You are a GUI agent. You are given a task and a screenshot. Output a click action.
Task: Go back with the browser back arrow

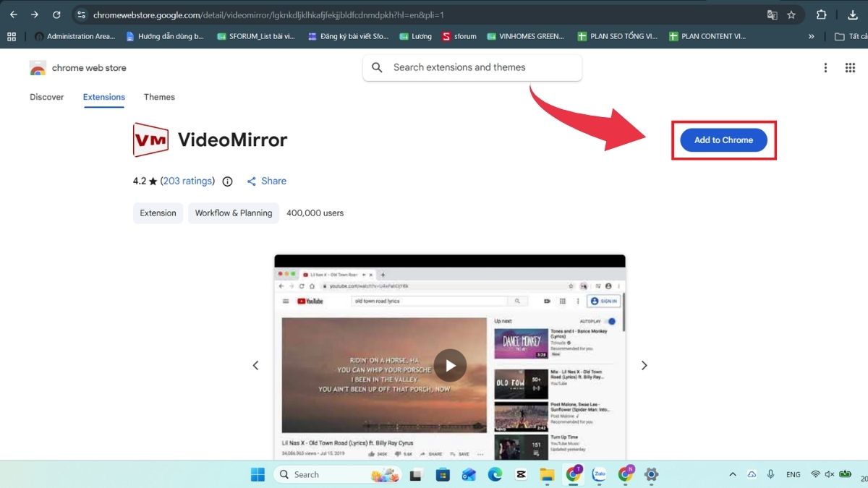point(13,14)
